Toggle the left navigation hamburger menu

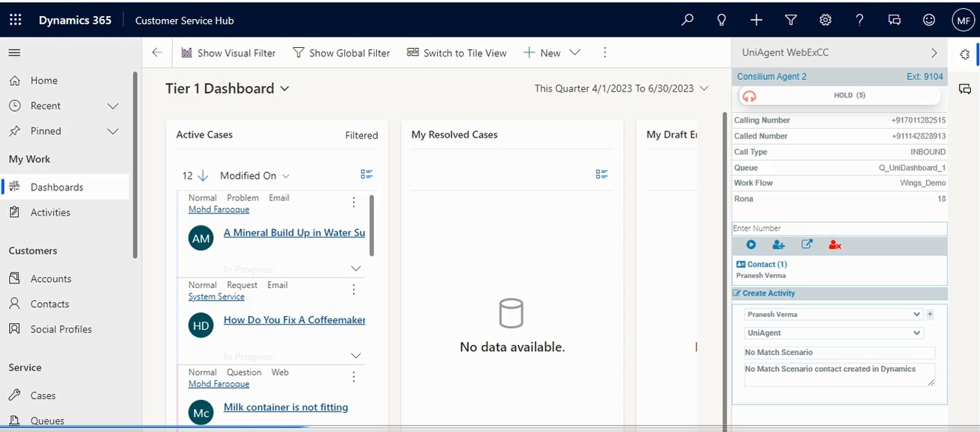(14, 53)
